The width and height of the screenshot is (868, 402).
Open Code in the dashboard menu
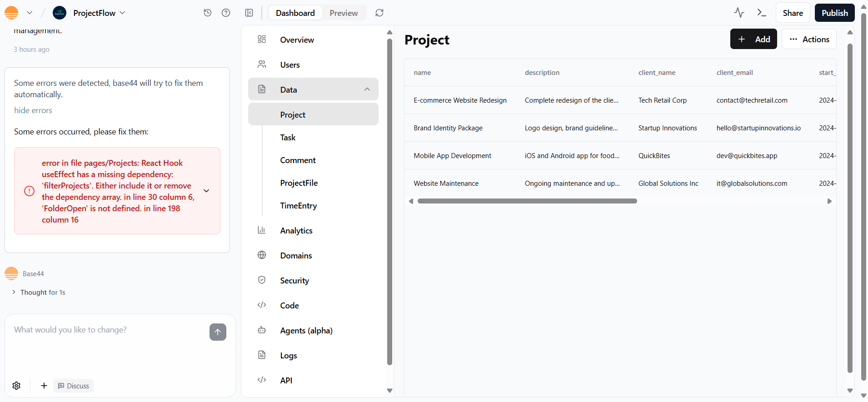313,306
